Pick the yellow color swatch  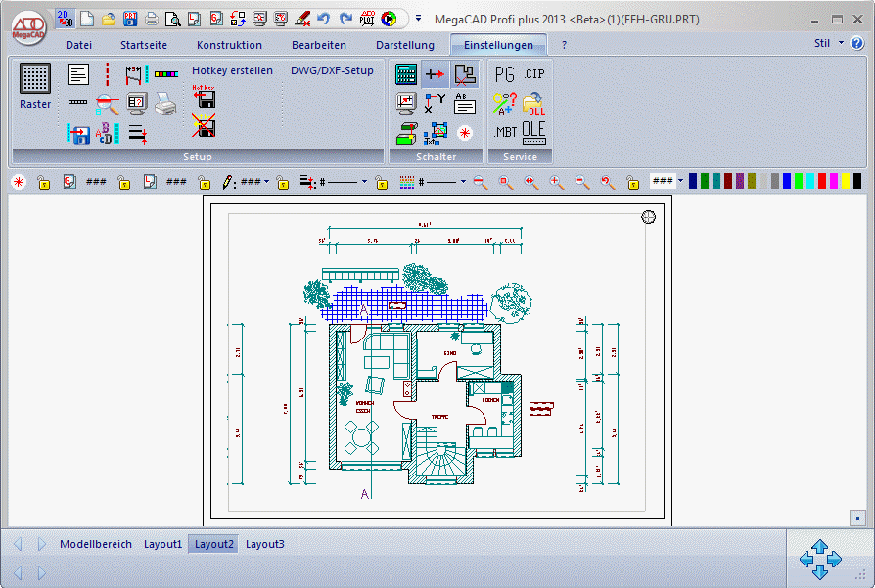point(846,181)
